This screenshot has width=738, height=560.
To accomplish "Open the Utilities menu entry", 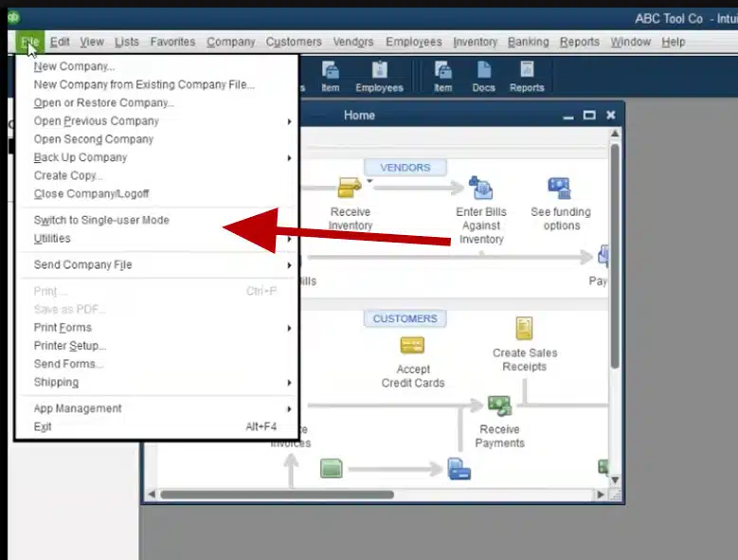I will pos(157,239).
